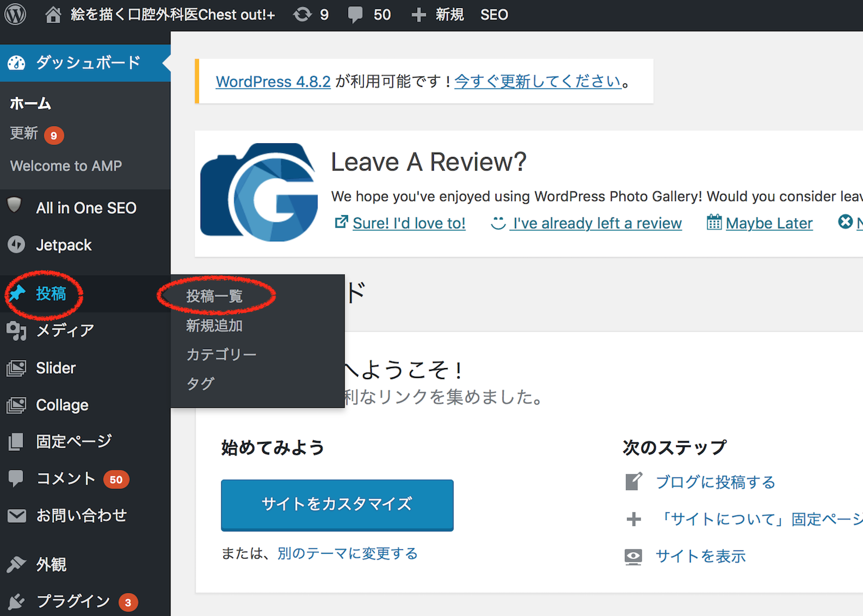Click the 9 badge next to 更新
The width and height of the screenshot is (863, 616).
(x=54, y=136)
